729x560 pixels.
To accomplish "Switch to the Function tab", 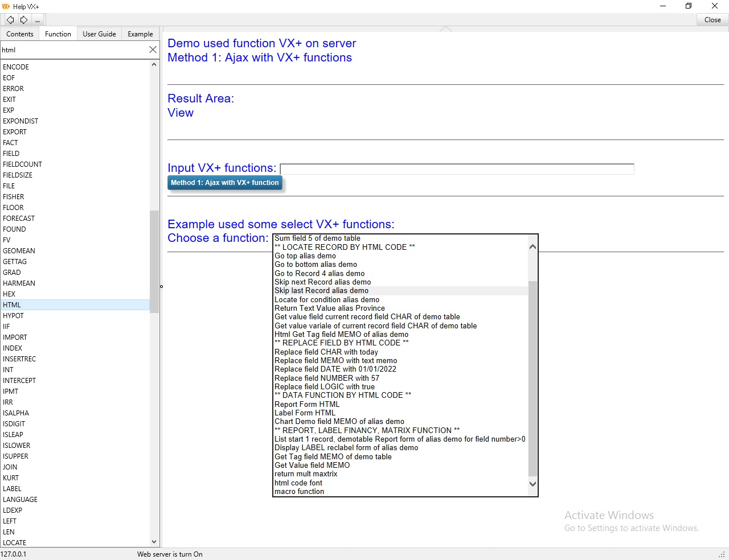I will point(58,34).
